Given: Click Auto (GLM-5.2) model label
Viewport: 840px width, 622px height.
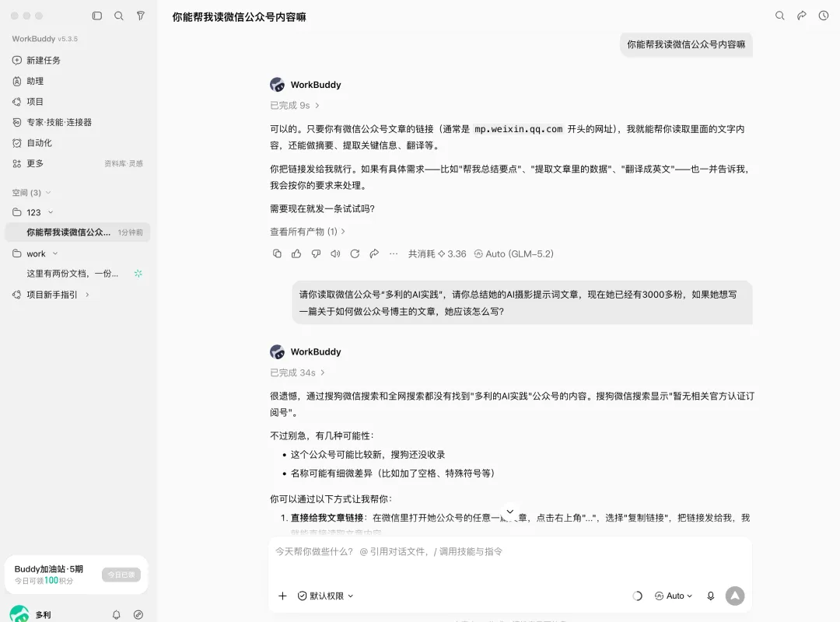Looking at the screenshot, I should (514, 254).
